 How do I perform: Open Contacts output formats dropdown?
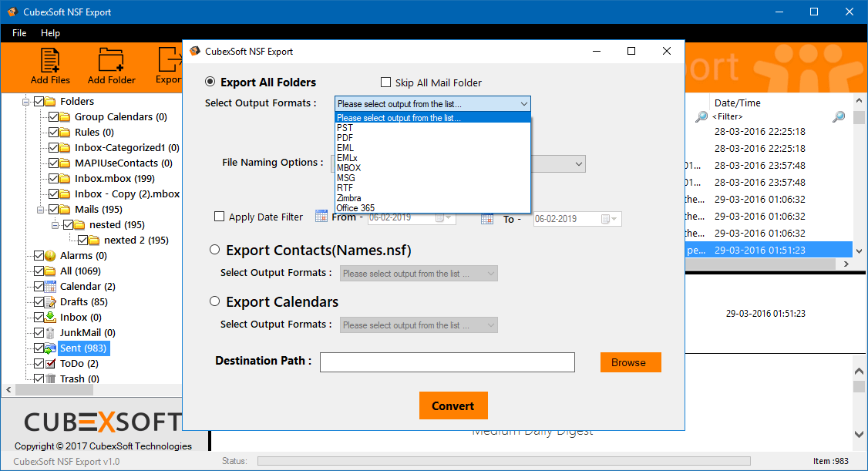coord(419,274)
